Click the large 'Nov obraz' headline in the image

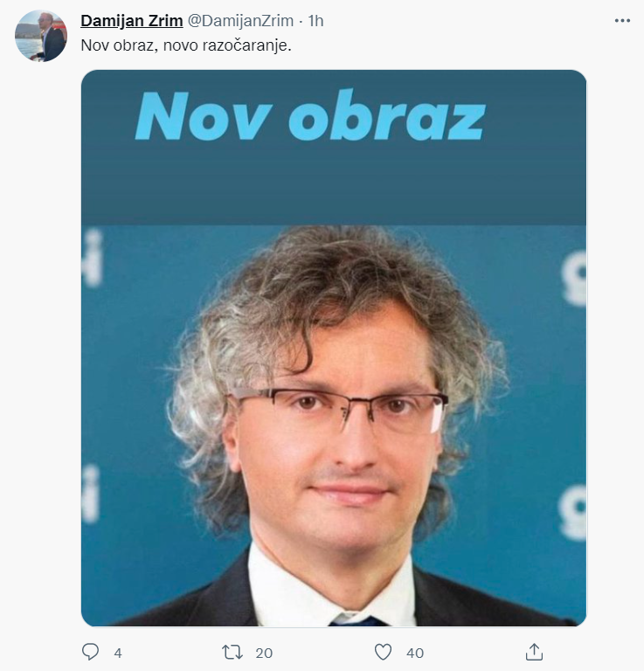point(310,115)
